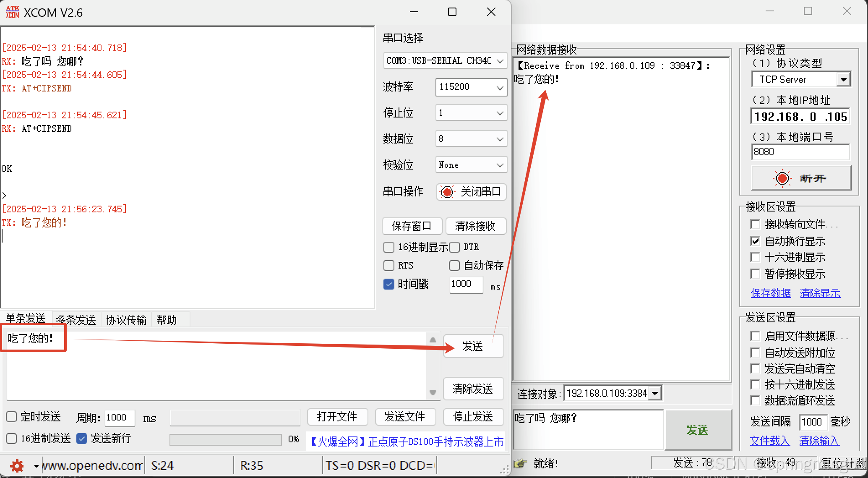Screen dimensions: 868x478
Task: Click the red disconnect network icon
Action: (x=782, y=178)
